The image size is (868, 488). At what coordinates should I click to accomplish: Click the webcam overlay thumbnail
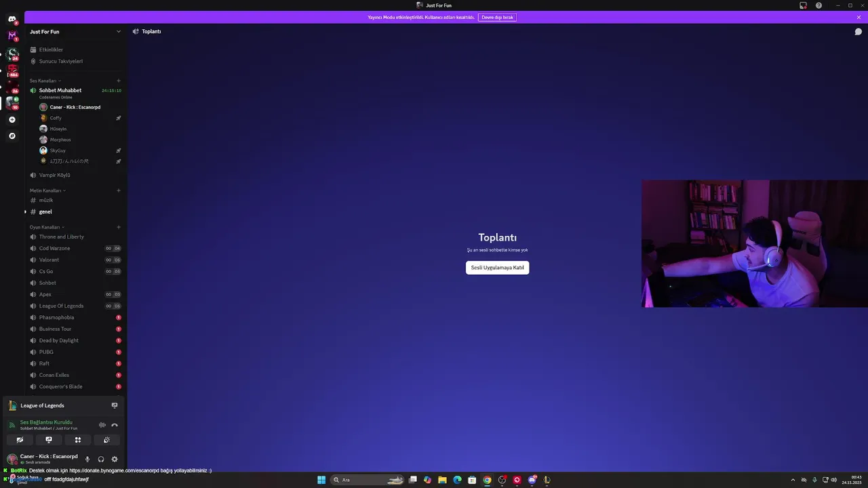click(754, 243)
